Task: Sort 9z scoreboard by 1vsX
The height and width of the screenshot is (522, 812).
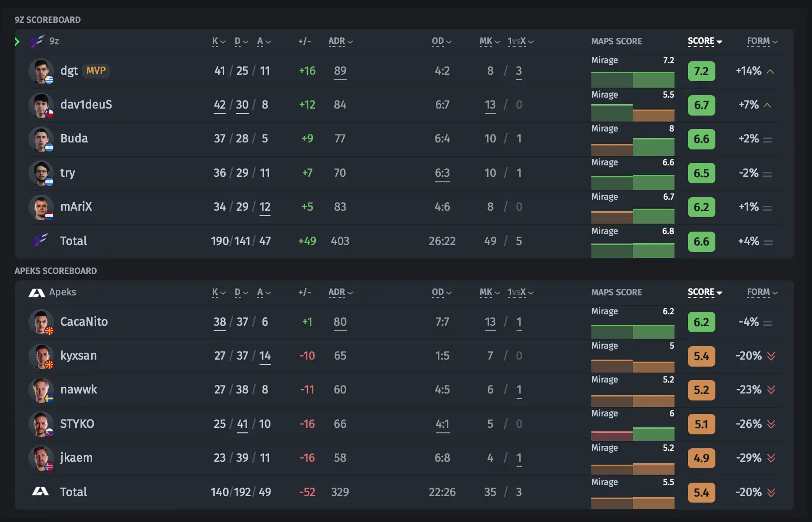Action: 521,41
